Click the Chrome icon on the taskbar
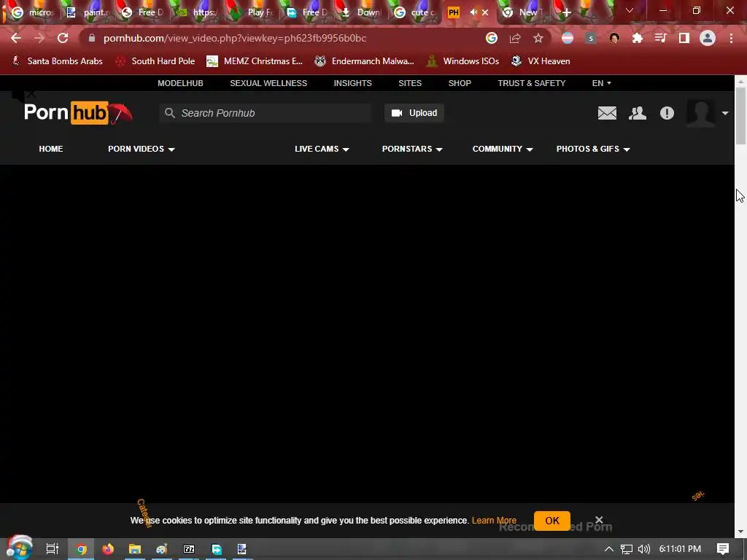The image size is (747, 560). click(x=82, y=549)
